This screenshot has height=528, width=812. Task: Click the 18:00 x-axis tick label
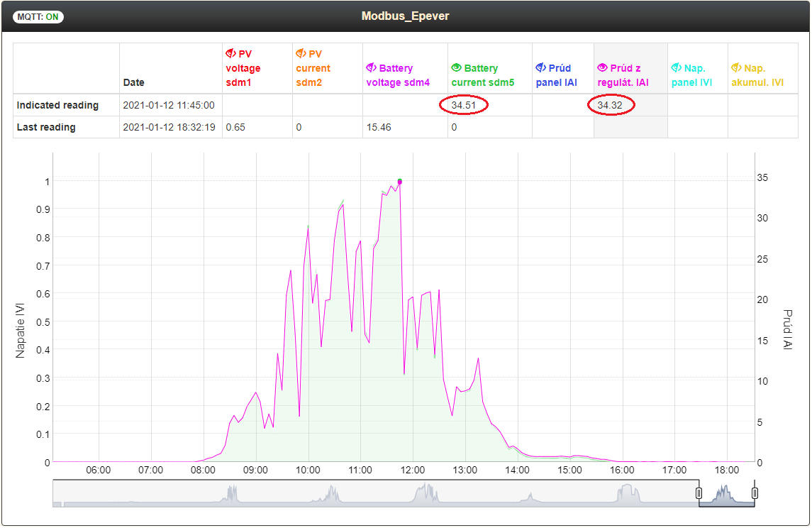coord(727,470)
